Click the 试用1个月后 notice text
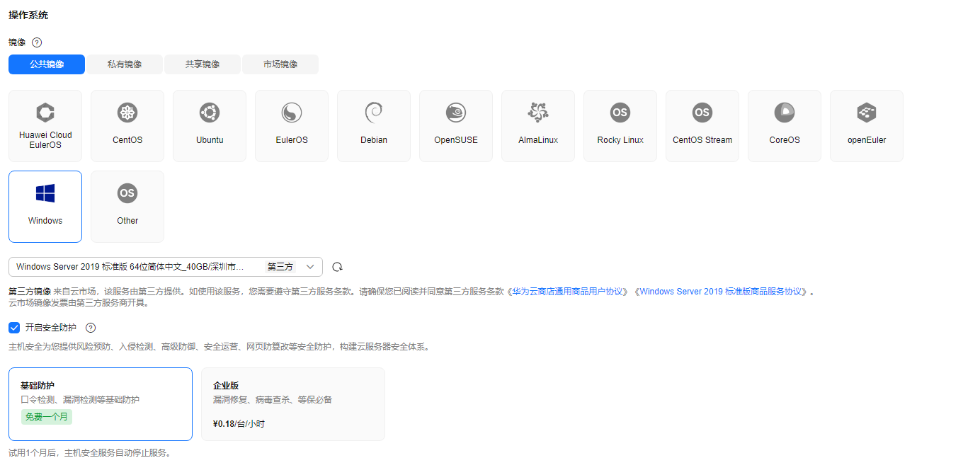980x470 pixels. [x=89, y=453]
